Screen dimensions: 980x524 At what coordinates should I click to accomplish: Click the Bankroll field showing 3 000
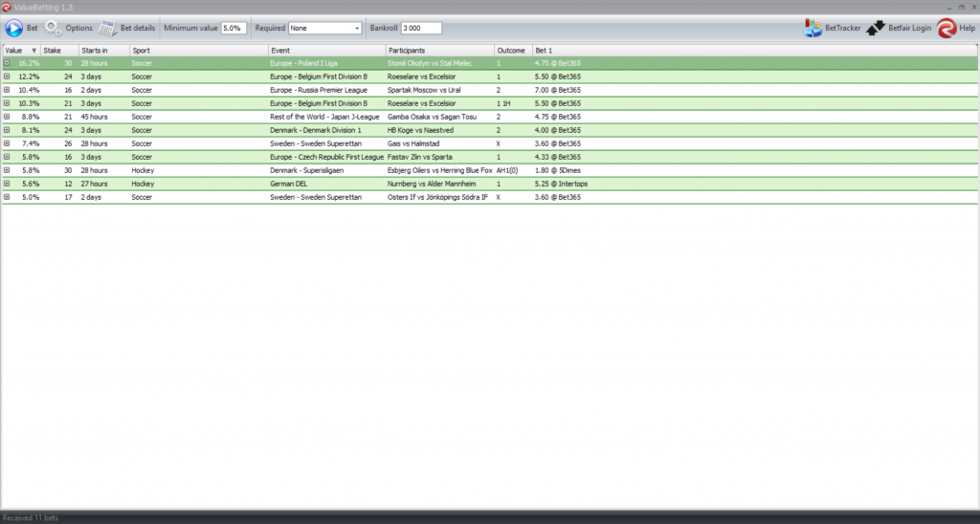point(421,29)
